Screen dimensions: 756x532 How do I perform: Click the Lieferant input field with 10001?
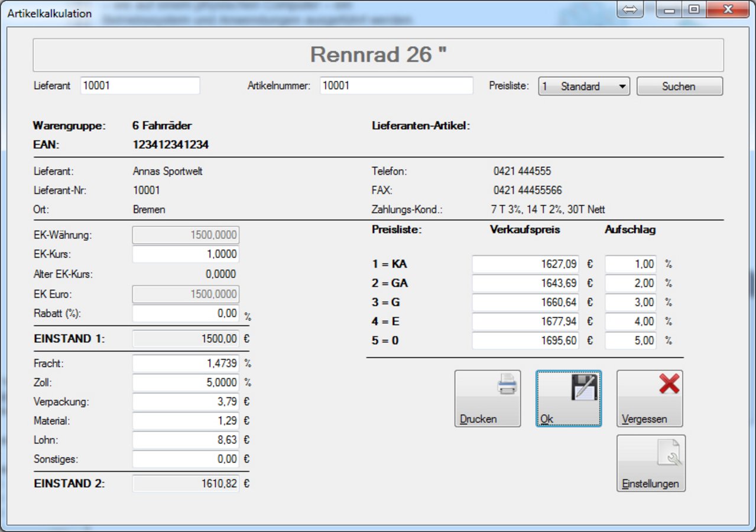[x=140, y=86]
